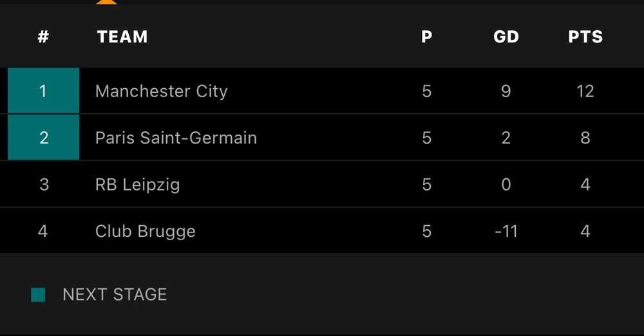Open the Paris Saint-Germain team page
This screenshot has width=644, height=336.
pyautogui.click(x=176, y=138)
